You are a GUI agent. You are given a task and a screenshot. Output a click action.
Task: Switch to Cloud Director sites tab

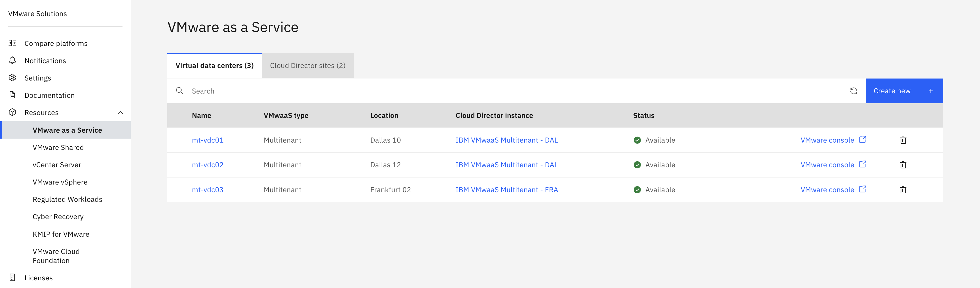point(307,66)
